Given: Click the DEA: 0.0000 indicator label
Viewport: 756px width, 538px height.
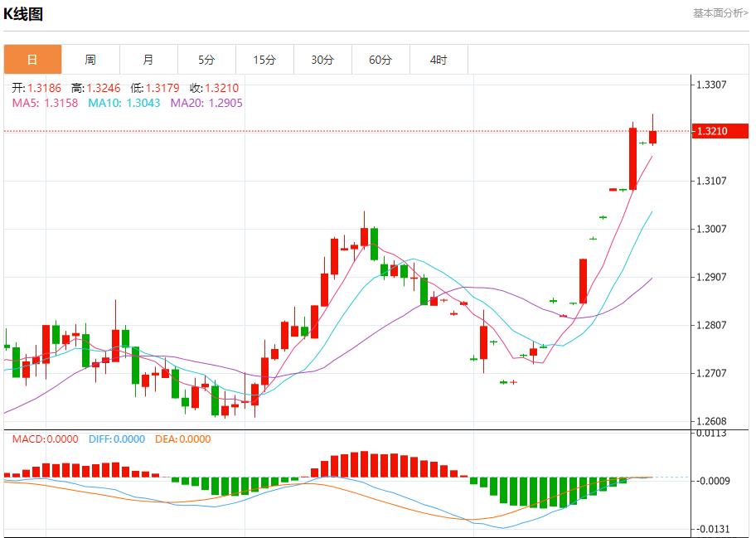Looking at the screenshot, I should 182,439.
